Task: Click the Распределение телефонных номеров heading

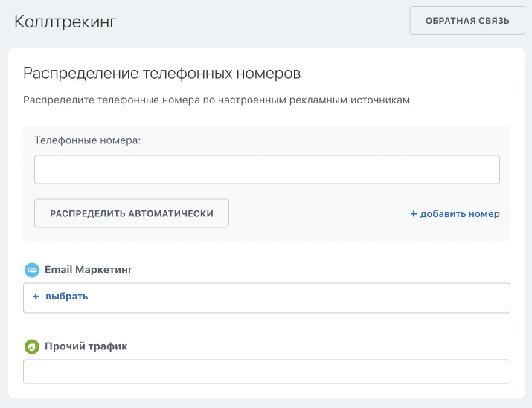Action: tap(161, 74)
